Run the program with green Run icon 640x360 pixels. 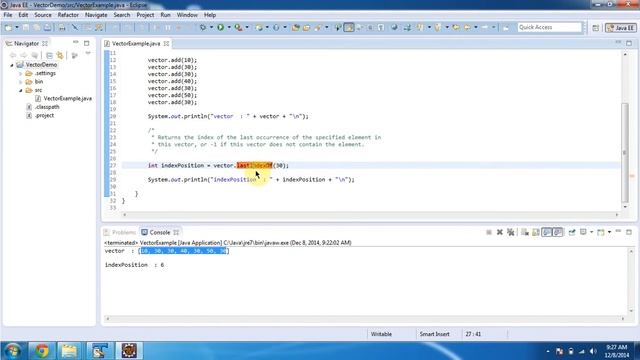point(220,27)
